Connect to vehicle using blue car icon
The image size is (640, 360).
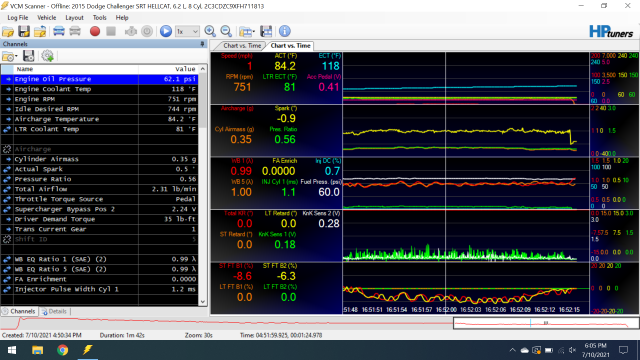pos(59,31)
